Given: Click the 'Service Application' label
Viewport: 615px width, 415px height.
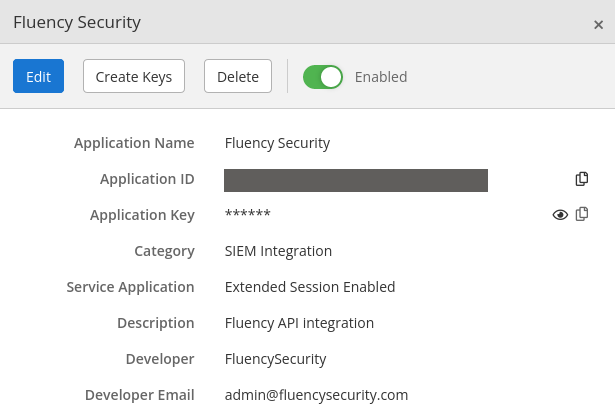Looking at the screenshot, I should tap(130, 287).
